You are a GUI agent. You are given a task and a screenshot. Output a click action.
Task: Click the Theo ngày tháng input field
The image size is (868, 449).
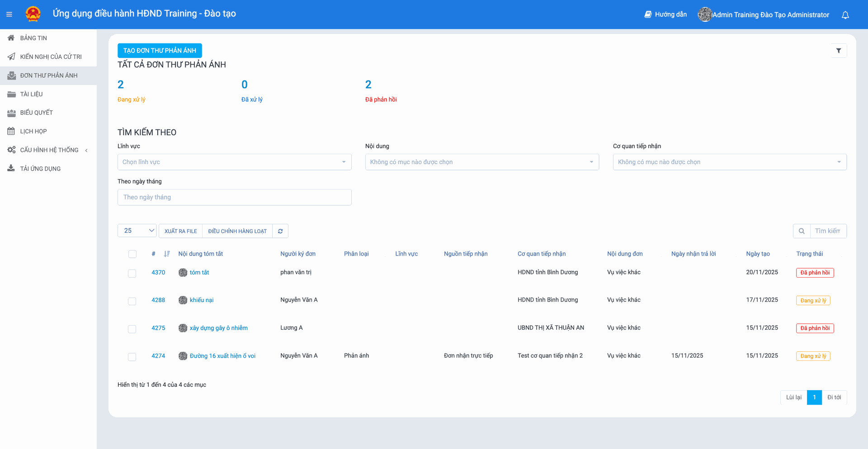pos(234,197)
